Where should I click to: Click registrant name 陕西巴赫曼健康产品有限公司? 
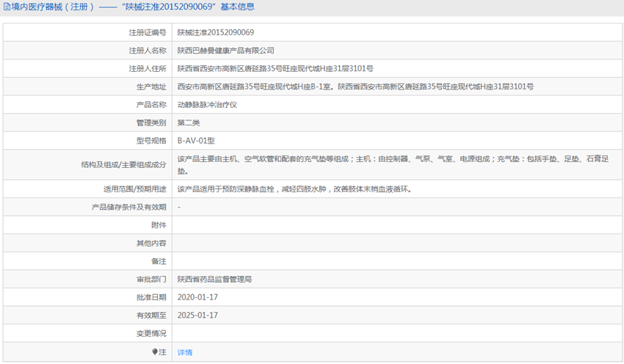pos(226,51)
